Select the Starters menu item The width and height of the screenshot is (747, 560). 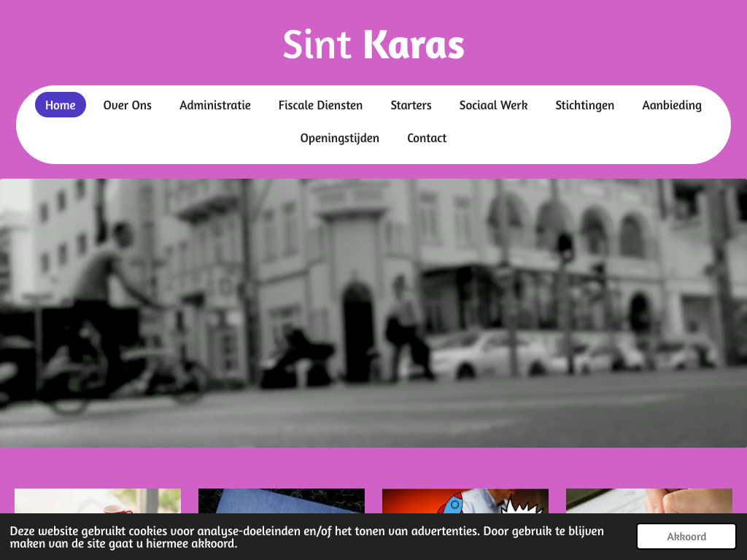tap(411, 105)
